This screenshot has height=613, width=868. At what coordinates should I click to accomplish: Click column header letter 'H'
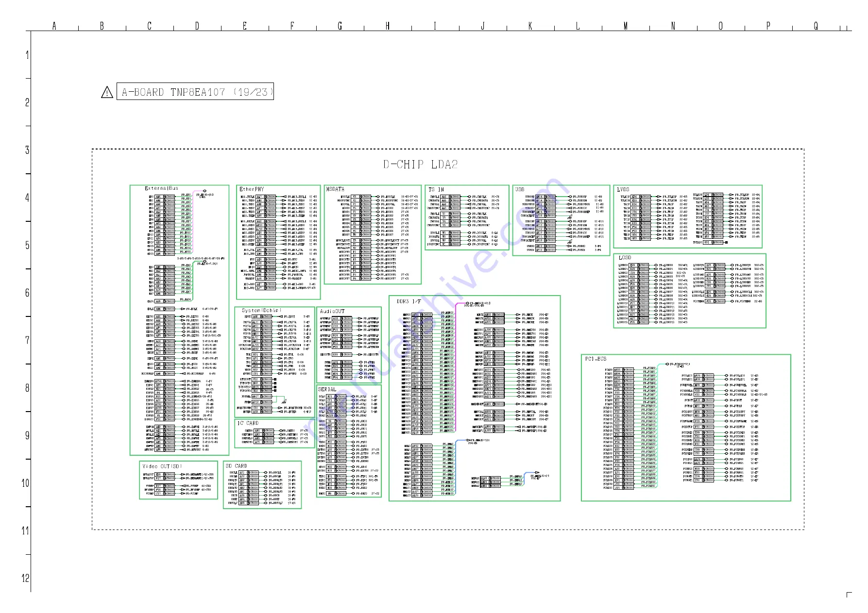pyautogui.click(x=388, y=26)
